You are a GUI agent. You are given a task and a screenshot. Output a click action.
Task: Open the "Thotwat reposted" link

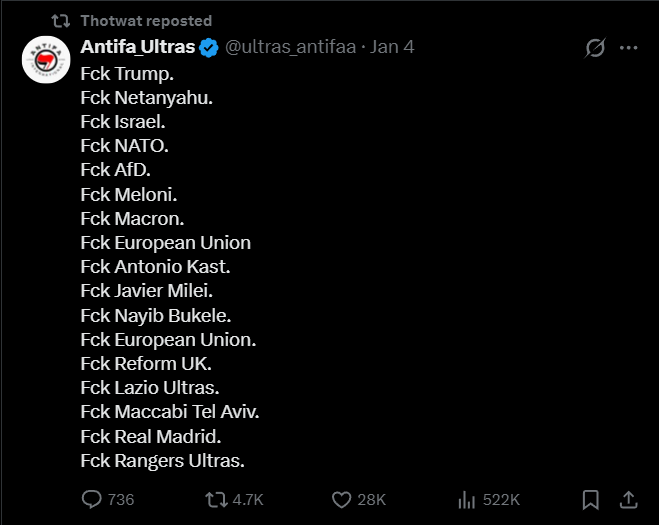146,20
